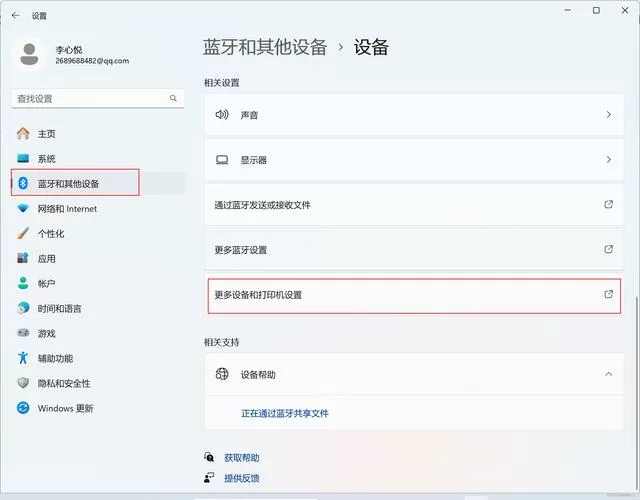Screen dimensions: 640x500
Task: Open 帐户 settings
Action: point(98,284)
